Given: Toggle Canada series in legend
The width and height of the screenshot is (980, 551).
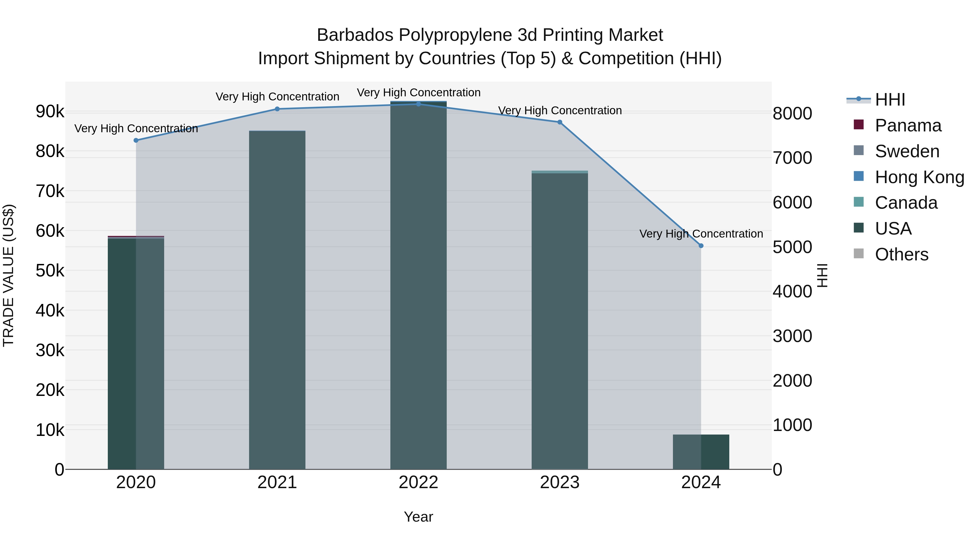Looking at the screenshot, I should point(896,203).
